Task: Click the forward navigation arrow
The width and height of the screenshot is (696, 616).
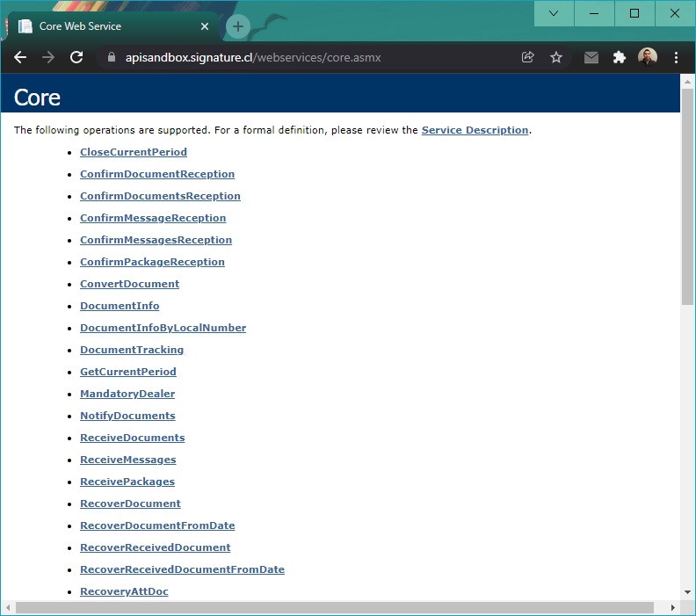Action: click(x=48, y=57)
